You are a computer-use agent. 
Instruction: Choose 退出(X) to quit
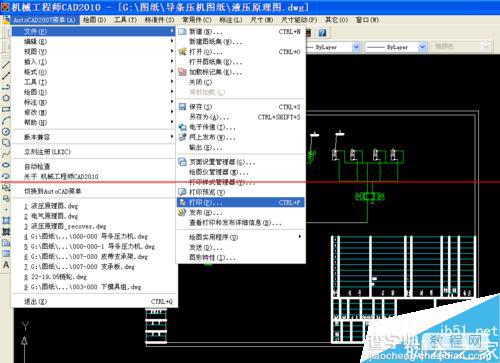tap(93, 301)
